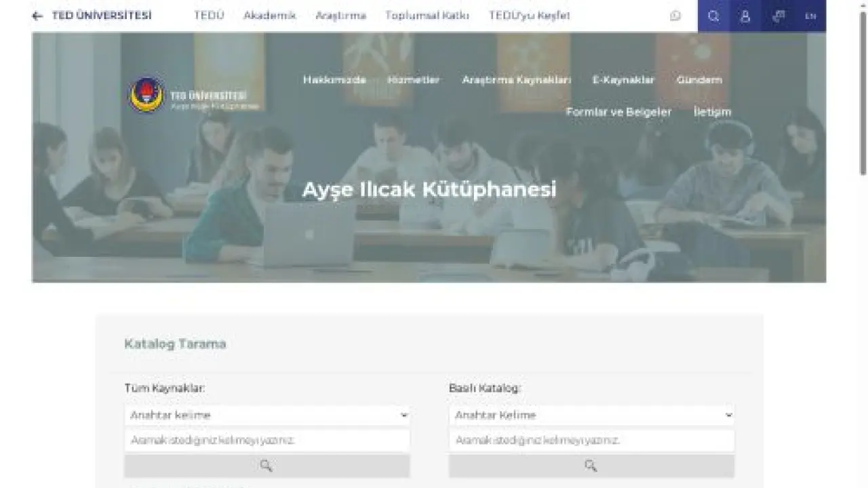Click the icon left of the EN button
The height and width of the screenshot is (488, 868).
778,16
